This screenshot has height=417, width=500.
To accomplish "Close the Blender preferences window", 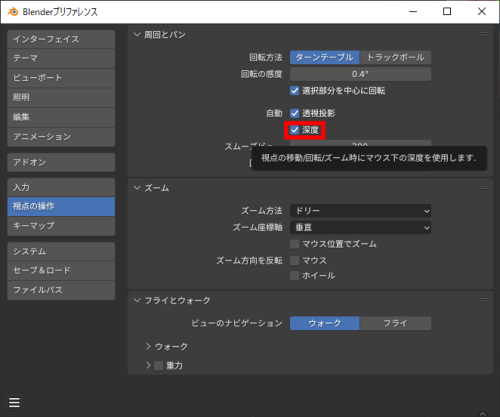I will click(x=482, y=12).
